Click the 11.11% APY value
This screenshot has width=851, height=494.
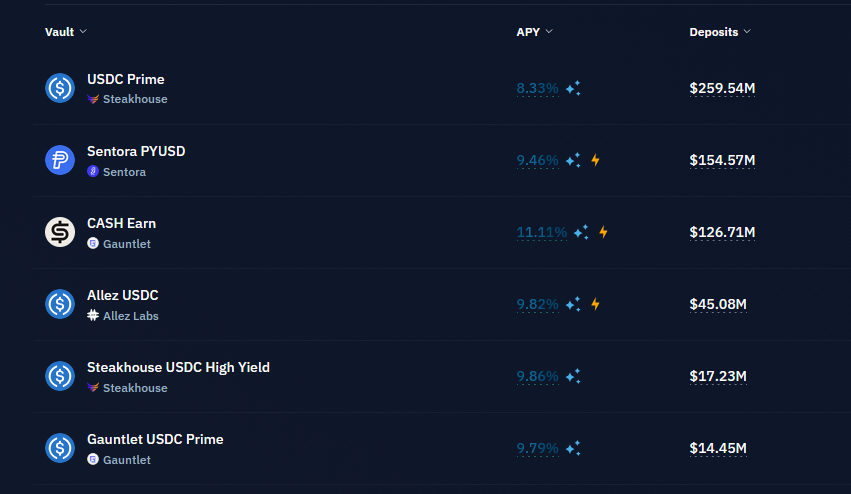pyautogui.click(x=541, y=232)
